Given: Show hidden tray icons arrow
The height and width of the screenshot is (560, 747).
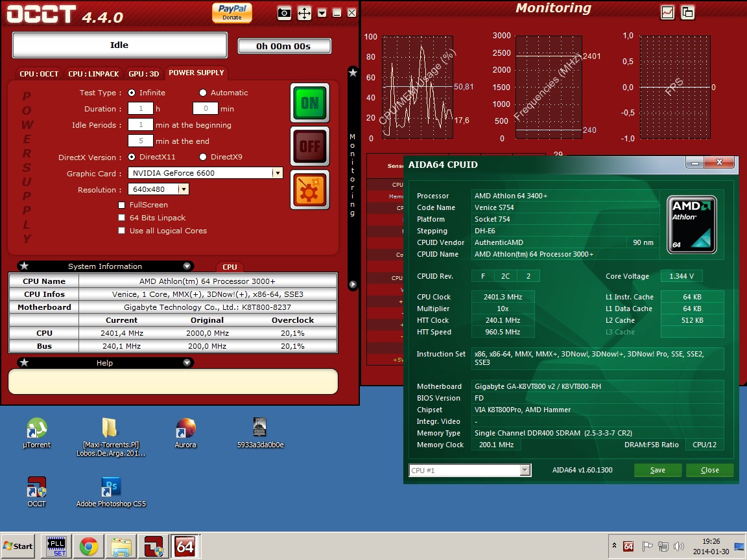Looking at the screenshot, I should click(615, 546).
